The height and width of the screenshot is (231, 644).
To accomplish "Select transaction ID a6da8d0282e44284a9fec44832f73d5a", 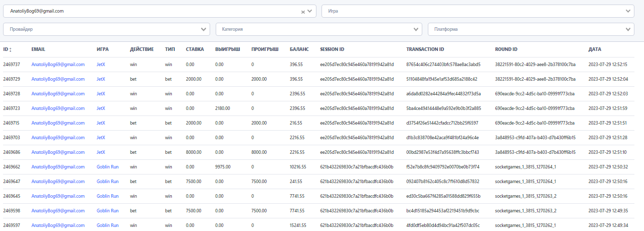I will [x=443, y=94].
